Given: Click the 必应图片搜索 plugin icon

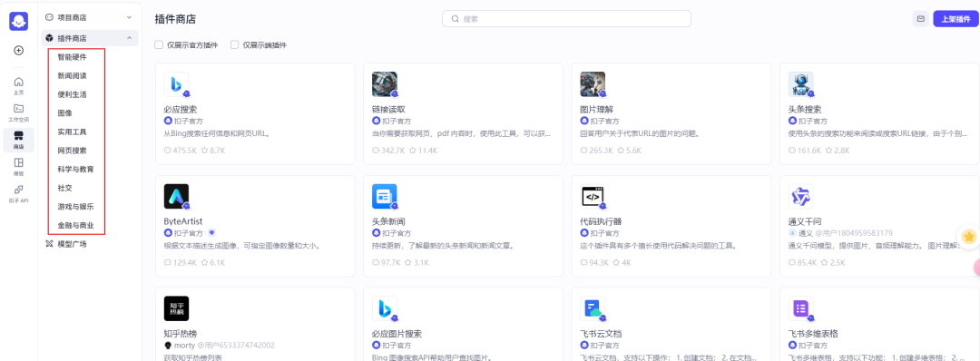Looking at the screenshot, I should 385,308.
